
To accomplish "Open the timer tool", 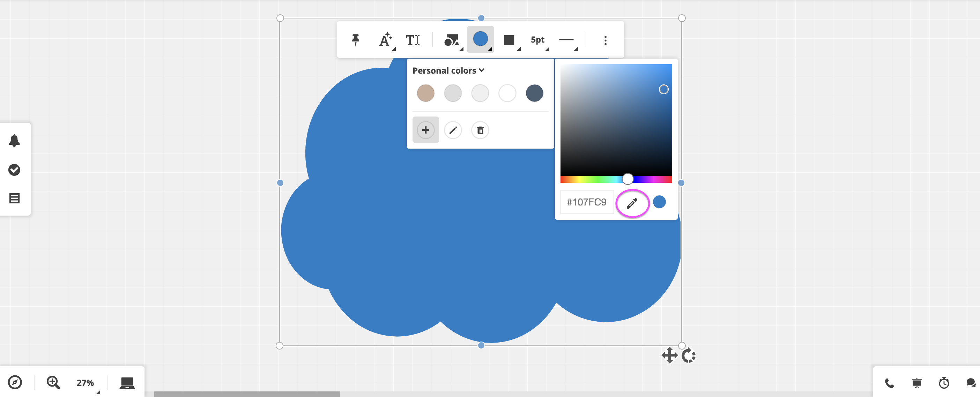I will 944,383.
